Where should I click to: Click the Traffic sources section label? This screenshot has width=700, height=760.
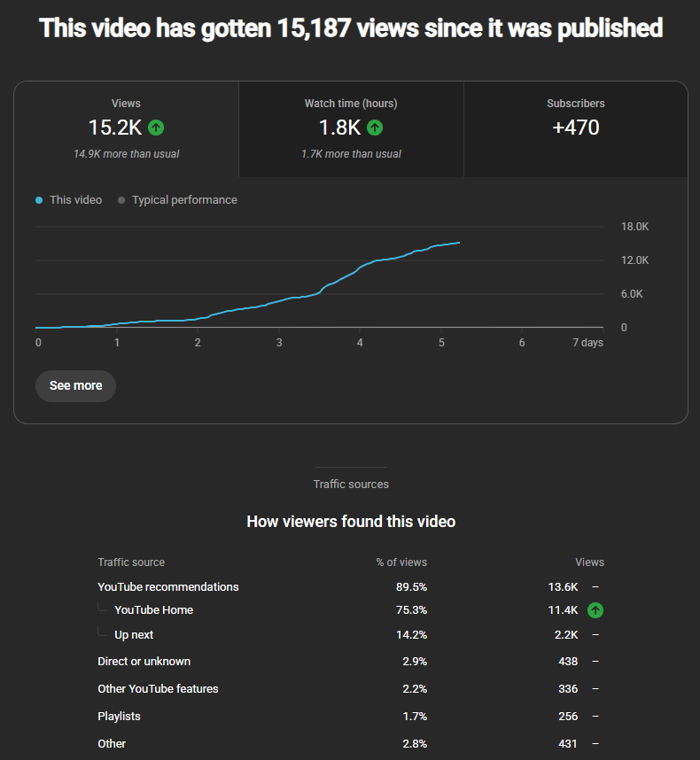coord(351,485)
